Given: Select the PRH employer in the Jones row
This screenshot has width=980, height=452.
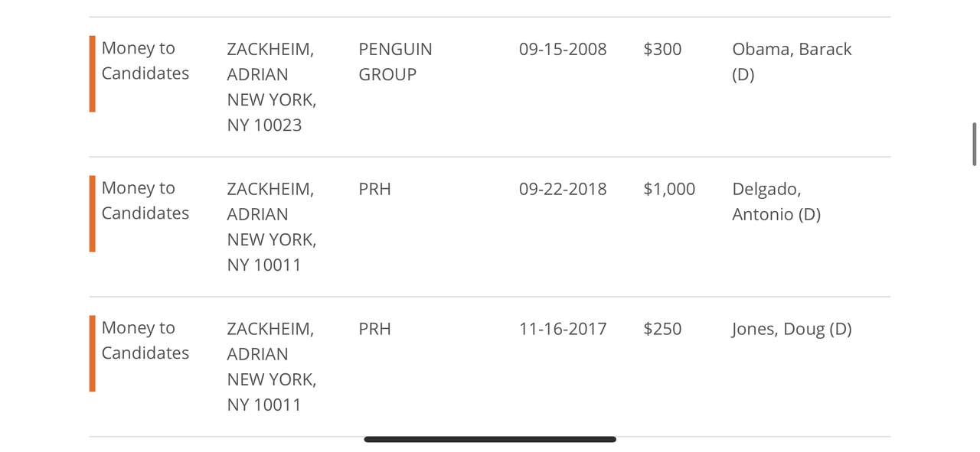Looking at the screenshot, I should point(374,329).
